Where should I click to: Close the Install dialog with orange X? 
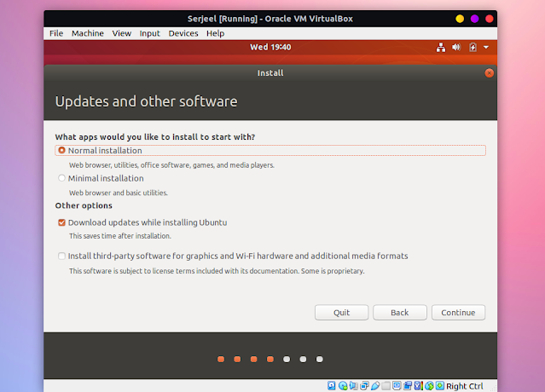point(489,73)
